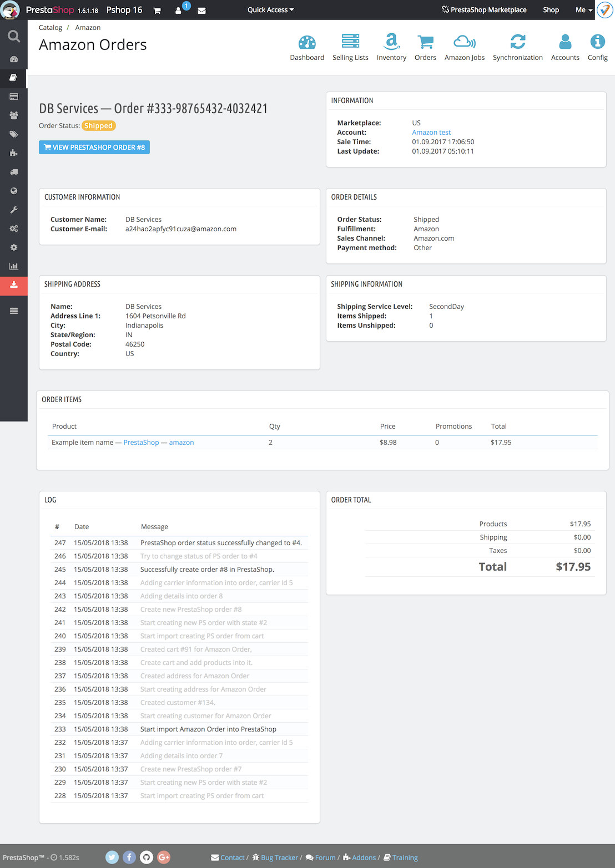615x868 pixels.
Task: Click the checkmark avatar icon at top right
Action: pos(604,10)
